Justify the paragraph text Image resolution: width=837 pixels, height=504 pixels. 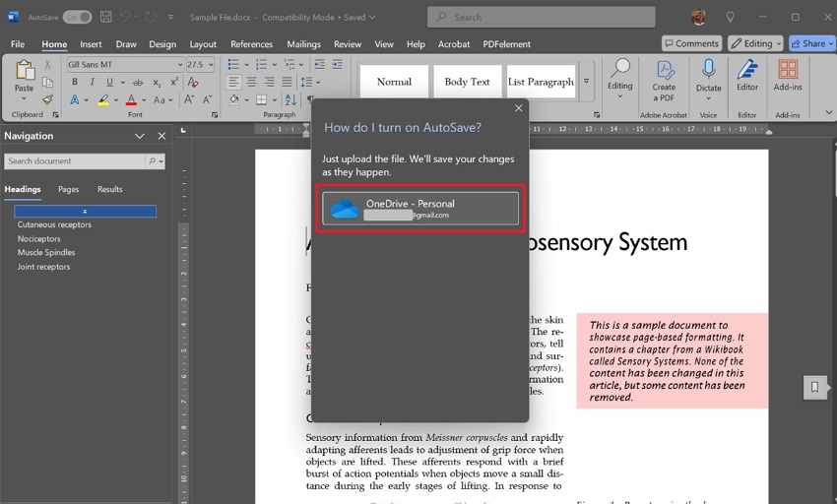tap(287, 83)
